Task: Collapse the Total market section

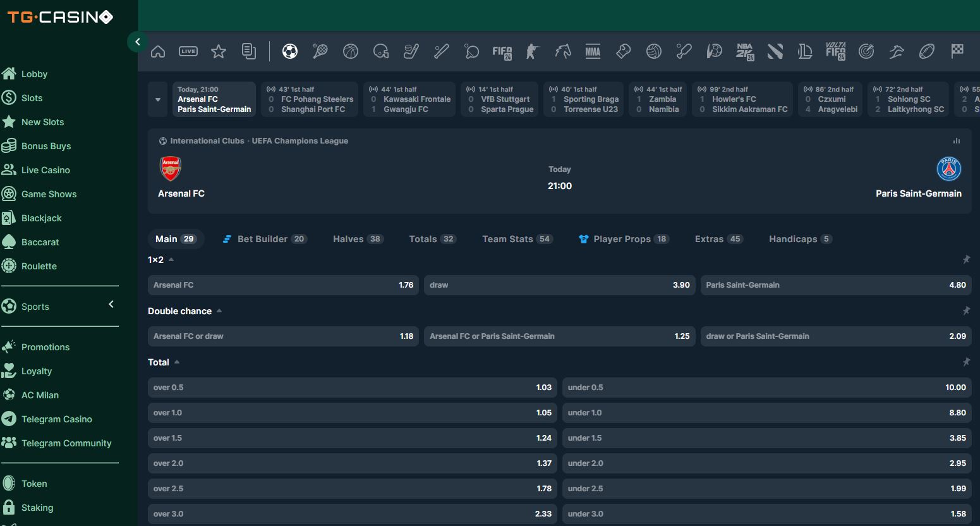Action: [177, 362]
